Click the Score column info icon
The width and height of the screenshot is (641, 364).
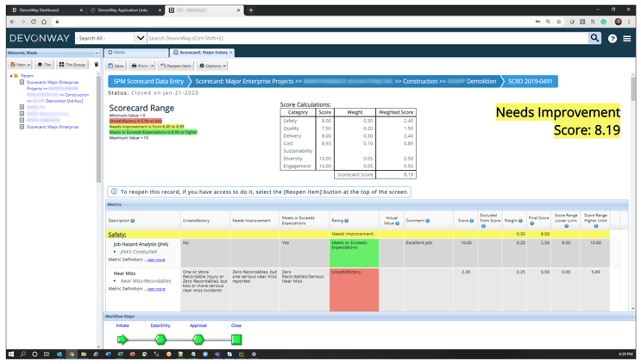click(x=471, y=221)
